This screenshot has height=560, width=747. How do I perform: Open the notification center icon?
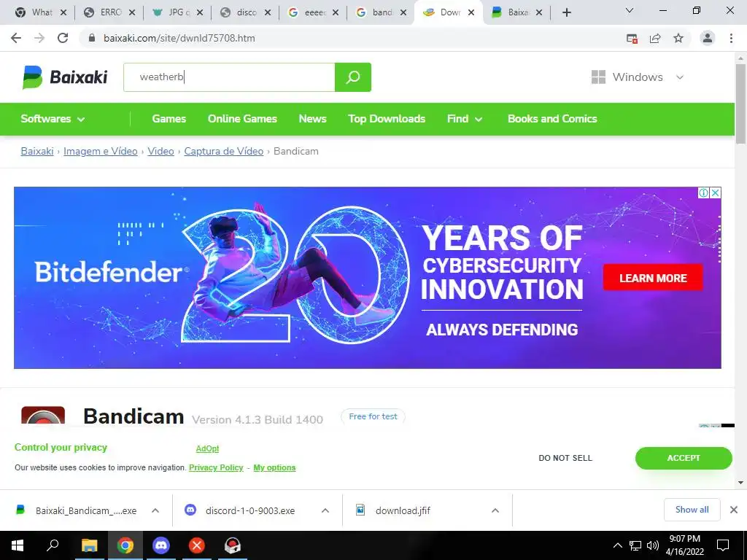[723, 545]
